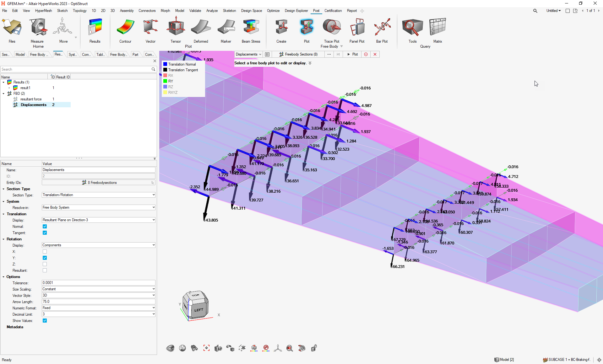Image resolution: width=603 pixels, height=364 pixels.
Task: Click the Tensor plot tool
Action: click(176, 30)
